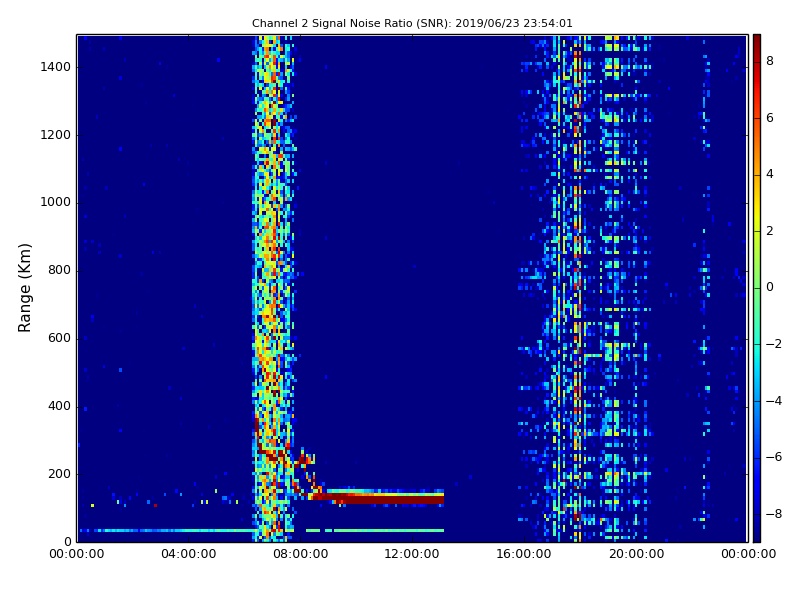Screen dimensions: 800x600
Task: Click the colorbar value −4
Action: [774, 401]
